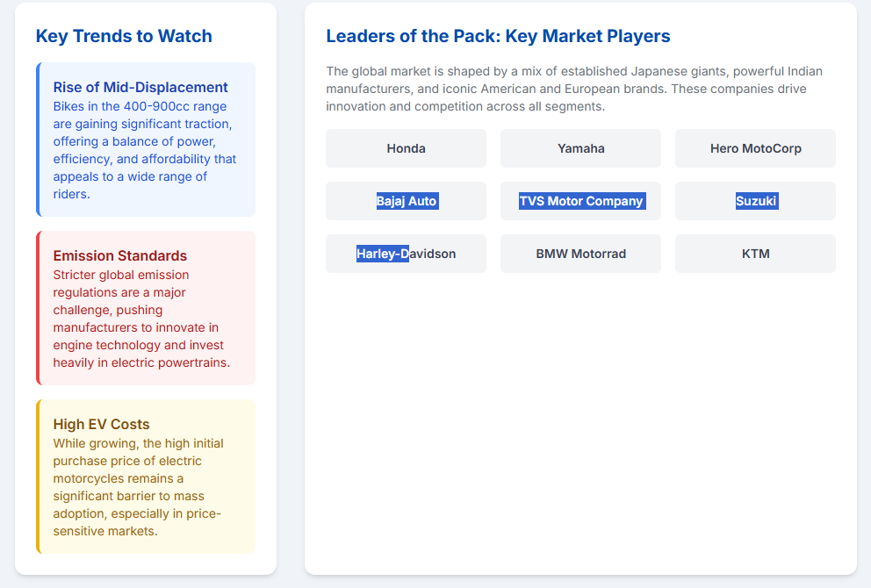Click the Hero MotoCorp card
This screenshot has height=588, width=871.
point(755,148)
